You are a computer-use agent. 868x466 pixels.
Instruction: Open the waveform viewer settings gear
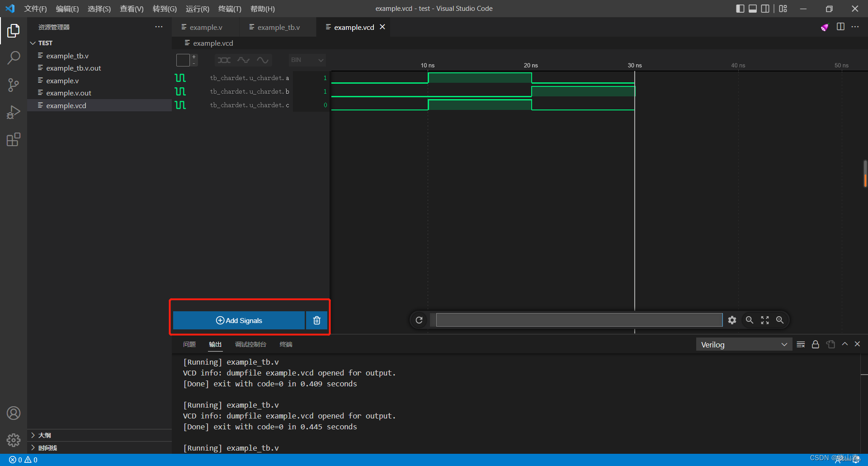(732, 320)
